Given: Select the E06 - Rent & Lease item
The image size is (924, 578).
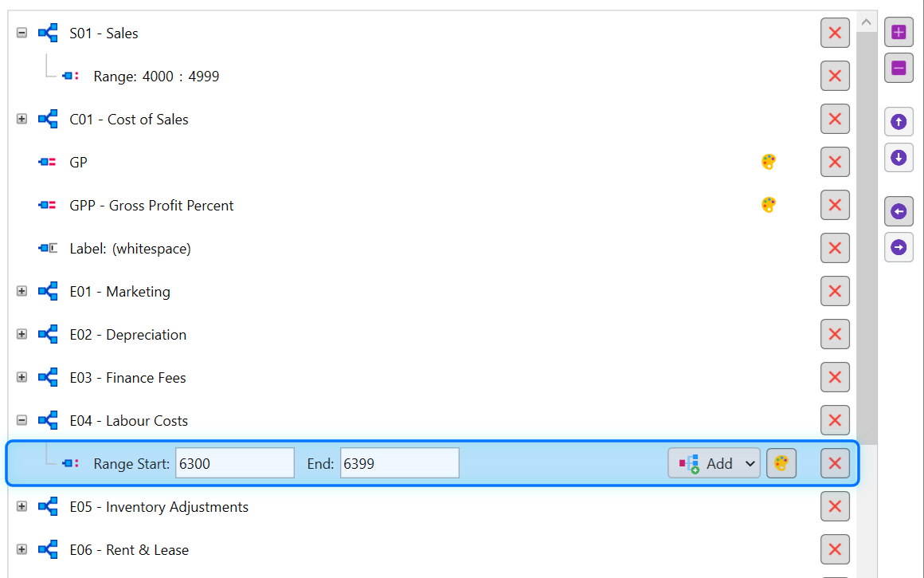Looking at the screenshot, I should [129, 550].
